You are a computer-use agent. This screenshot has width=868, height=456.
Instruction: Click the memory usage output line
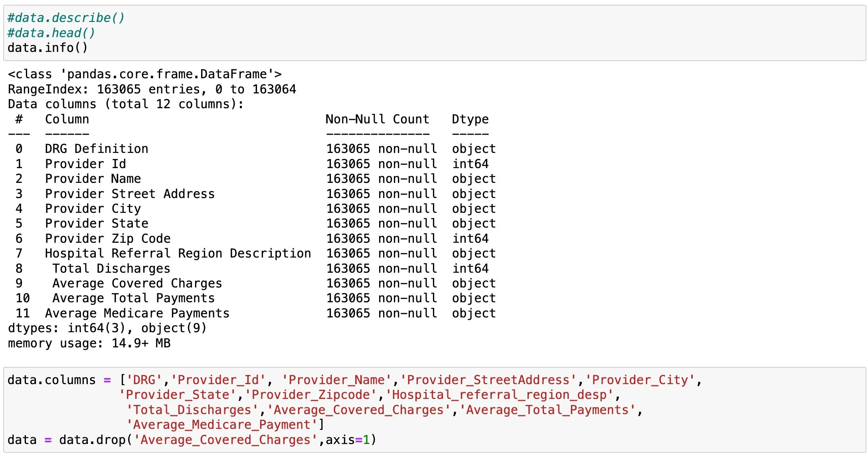pyautogui.click(x=89, y=343)
